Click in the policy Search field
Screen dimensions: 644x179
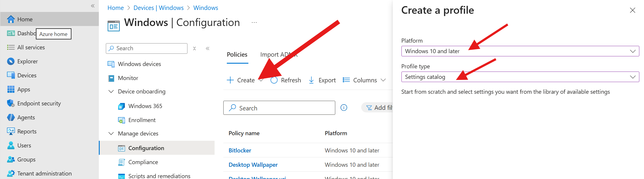coord(279,108)
